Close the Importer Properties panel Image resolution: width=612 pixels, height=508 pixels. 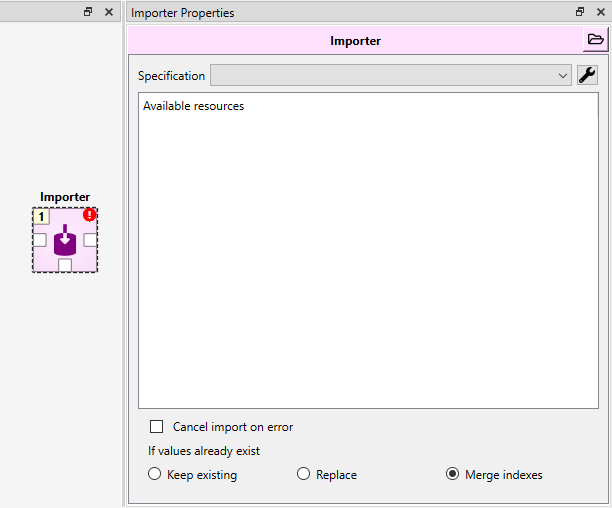click(601, 12)
